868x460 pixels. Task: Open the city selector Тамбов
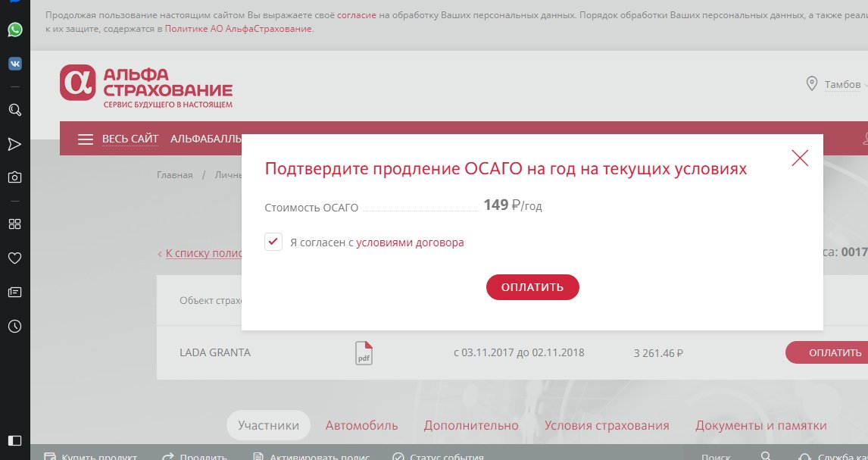[x=842, y=85]
